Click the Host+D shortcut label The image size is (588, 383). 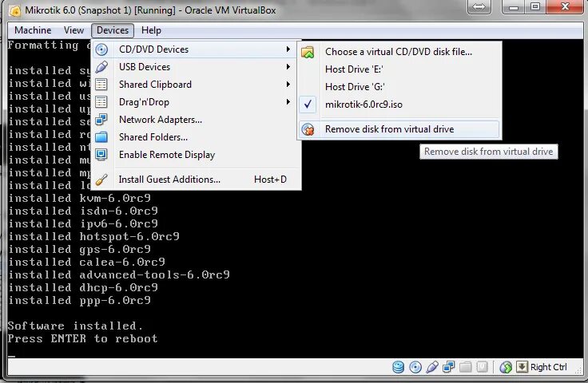(270, 180)
